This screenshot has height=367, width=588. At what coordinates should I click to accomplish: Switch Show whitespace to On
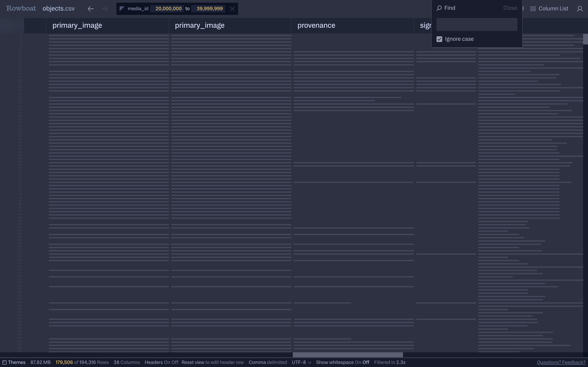pyautogui.click(x=358, y=362)
